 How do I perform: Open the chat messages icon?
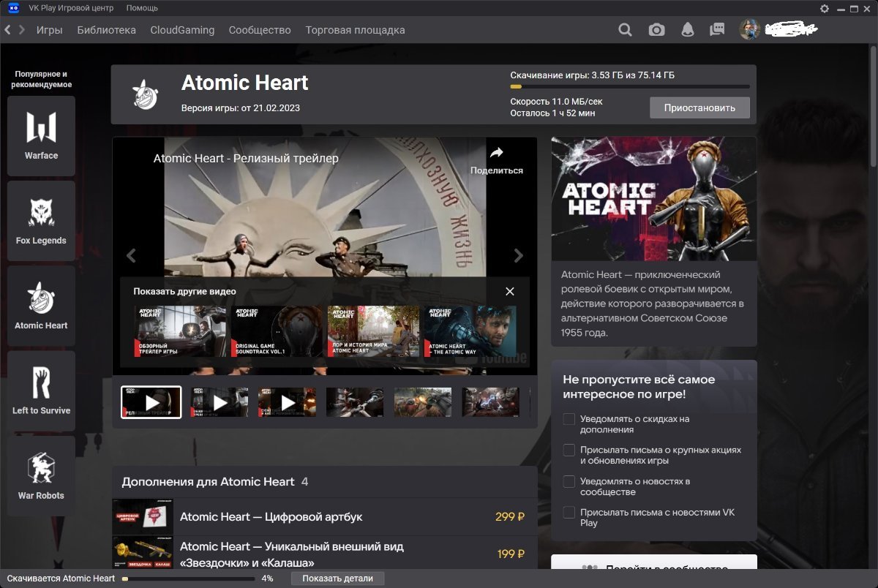coord(717,30)
